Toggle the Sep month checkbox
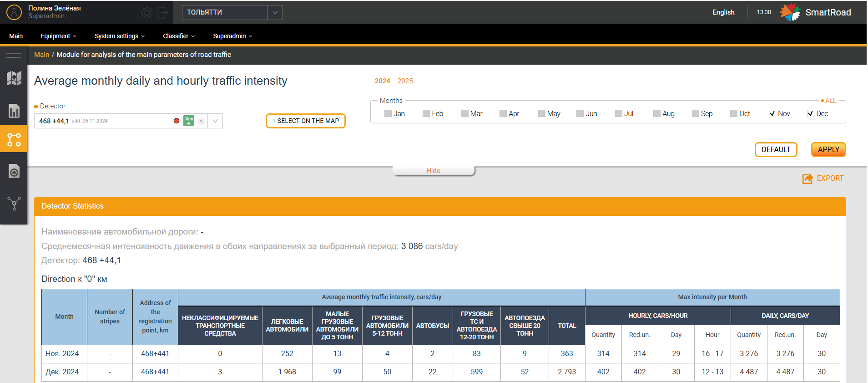Screen dimensions: 868x383 696,113
